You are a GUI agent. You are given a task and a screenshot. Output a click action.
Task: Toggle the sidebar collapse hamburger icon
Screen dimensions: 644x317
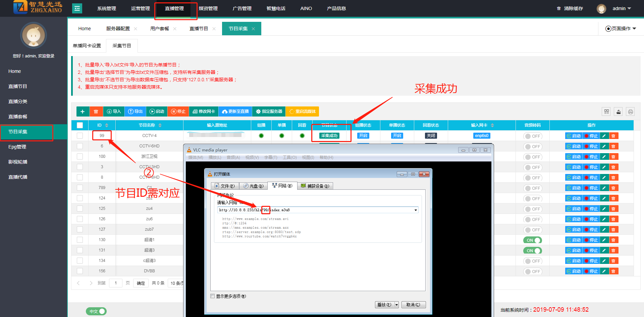pyautogui.click(x=77, y=8)
